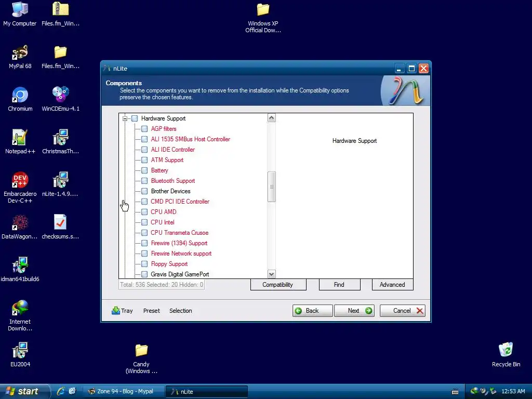Select Firewire (1394) Support row
This screenshot has width=532, height=399.
(x=179, y=243)
